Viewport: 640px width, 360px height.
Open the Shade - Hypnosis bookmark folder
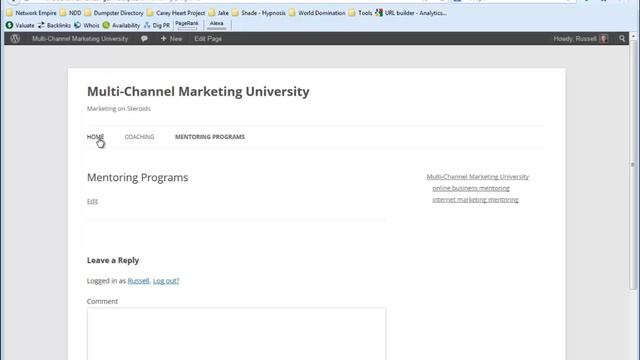pos(259,13)
